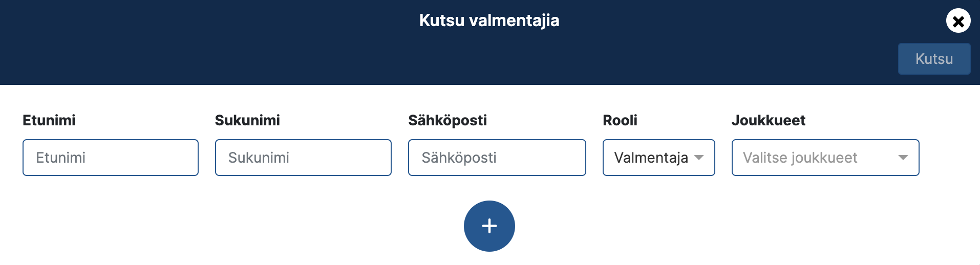
Task: Click the Rooli column label
Action: point(620,120)
